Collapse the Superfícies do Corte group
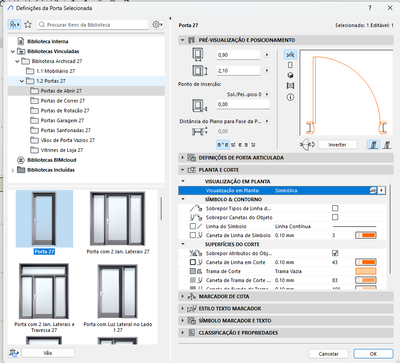Image resolution: width=400 pixels, height=363 pixels. tap(183, 244)
